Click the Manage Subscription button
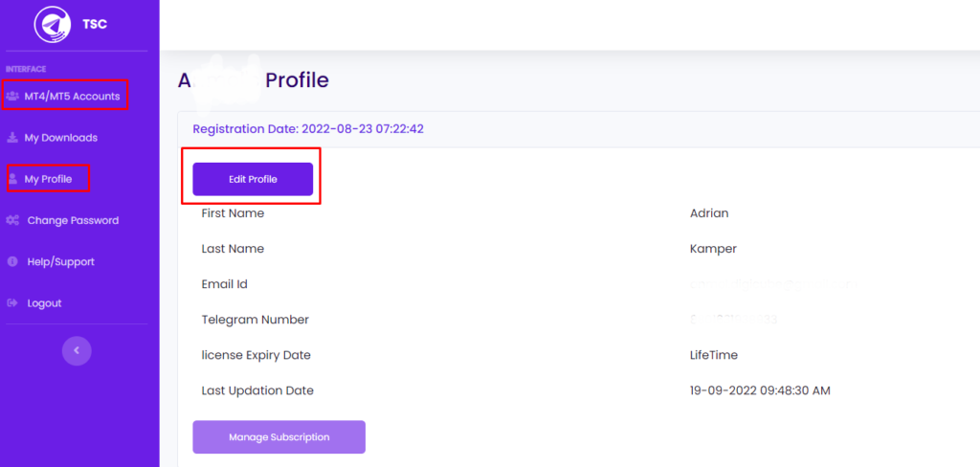The width and height of the screenshot is (980, 467). [278, 437]
